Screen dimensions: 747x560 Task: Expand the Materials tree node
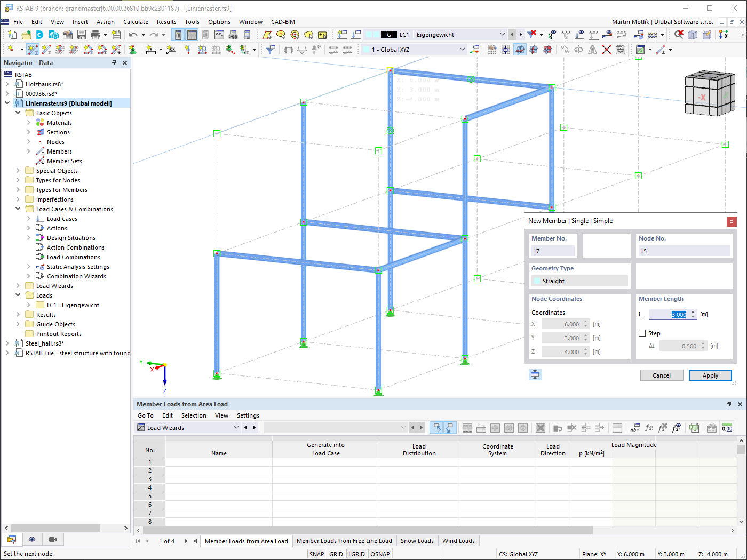click(x=29, y=123)
